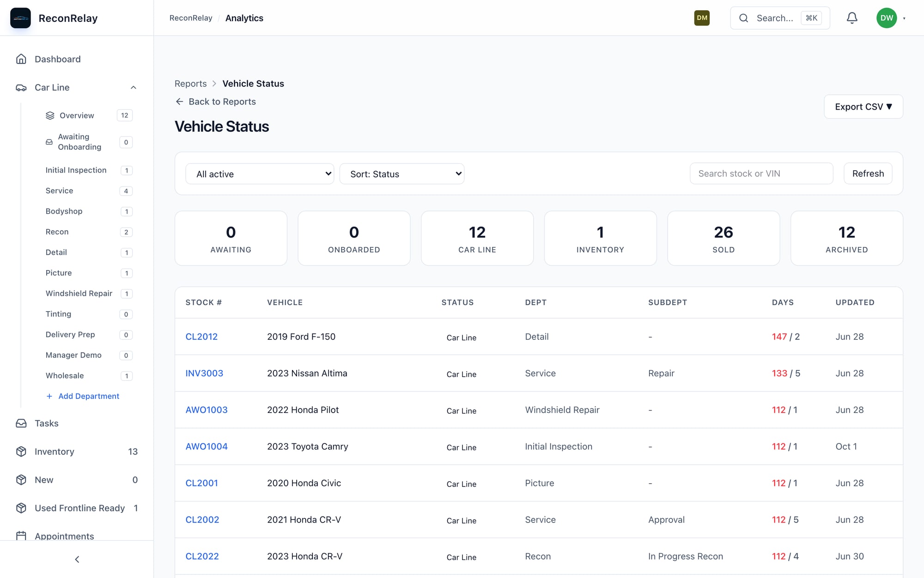
Task: Open stock AWO1003 link
Action: 207,410
